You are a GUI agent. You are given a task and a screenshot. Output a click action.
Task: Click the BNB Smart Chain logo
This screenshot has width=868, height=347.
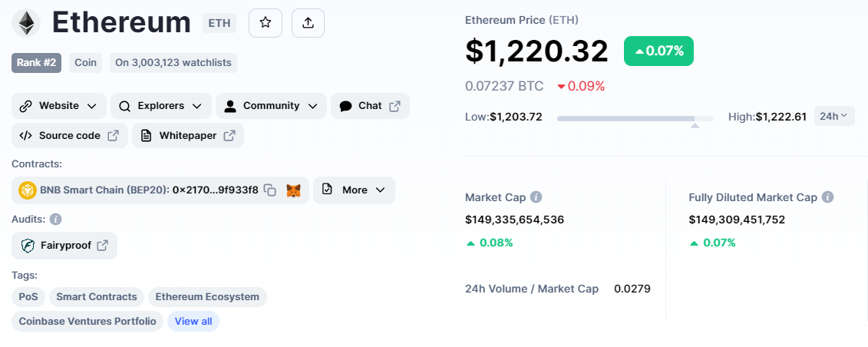click(27, 190)
